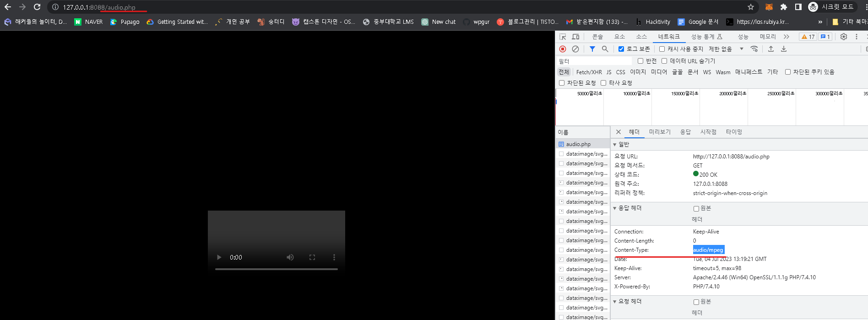This screenshot has width=868, height=320.
Task: Filter requests by Media (미디어)
Action: [x=659, y=72]
